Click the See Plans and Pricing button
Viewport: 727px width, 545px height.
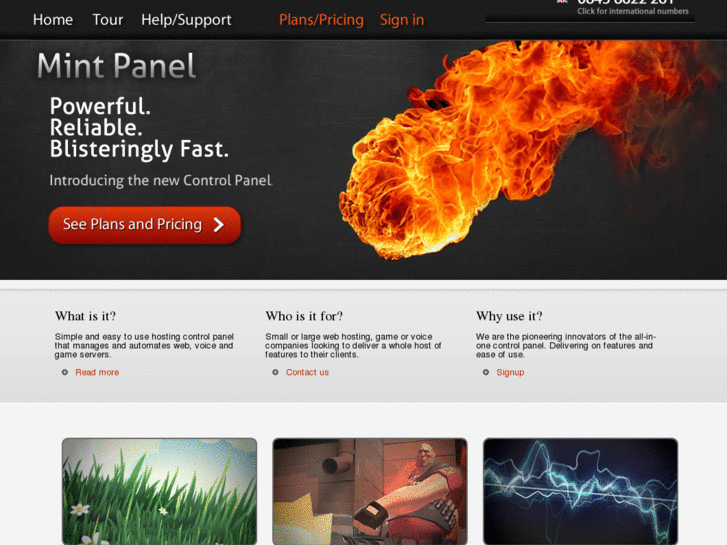145,225
